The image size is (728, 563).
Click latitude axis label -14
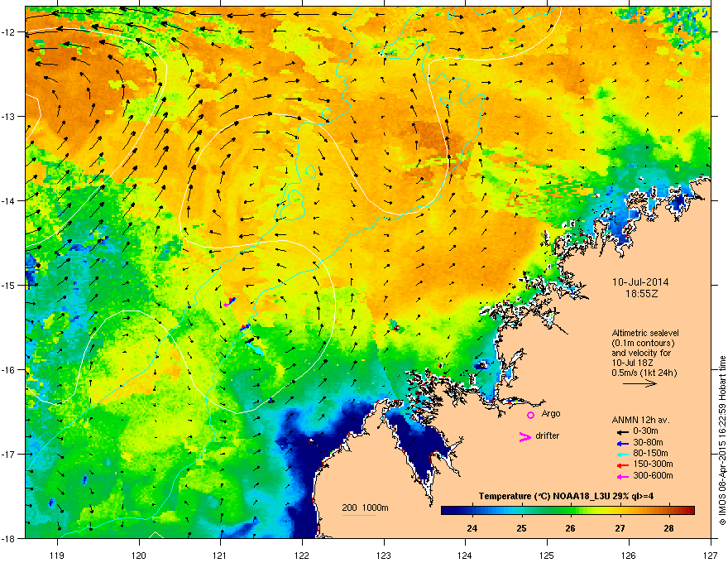(x=9, y=201)
